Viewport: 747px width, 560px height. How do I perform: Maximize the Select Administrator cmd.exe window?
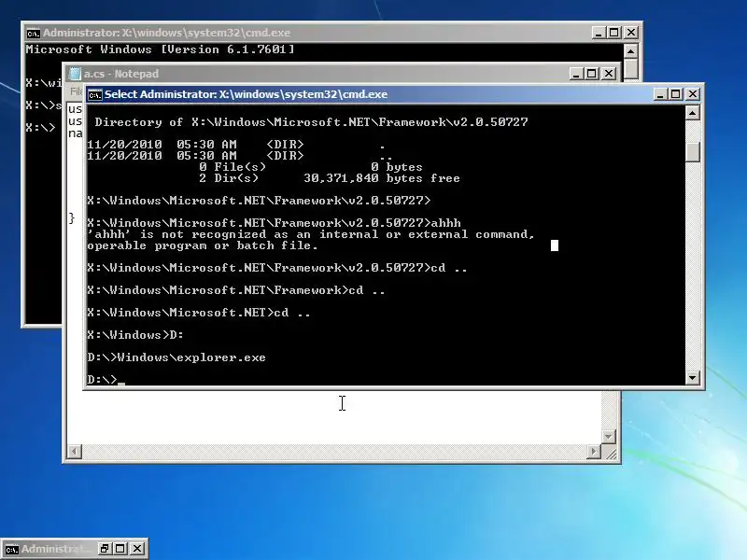click(x=675, y=94)
